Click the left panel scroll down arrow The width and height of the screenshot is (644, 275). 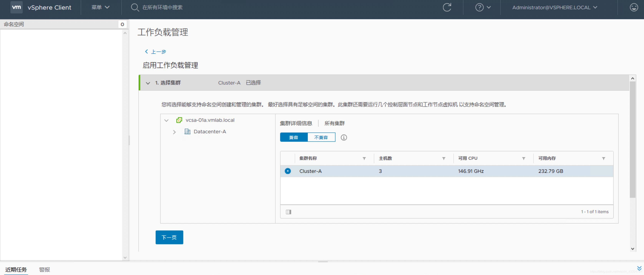click(x=125, y=258)
